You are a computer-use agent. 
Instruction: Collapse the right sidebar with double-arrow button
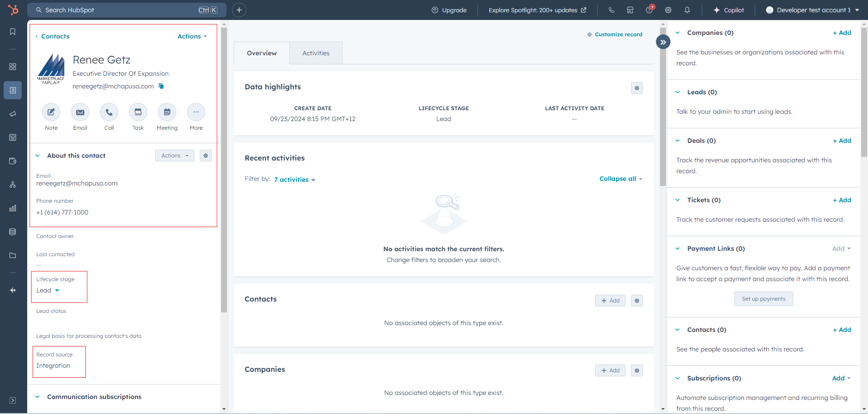[x=663, y=42]
